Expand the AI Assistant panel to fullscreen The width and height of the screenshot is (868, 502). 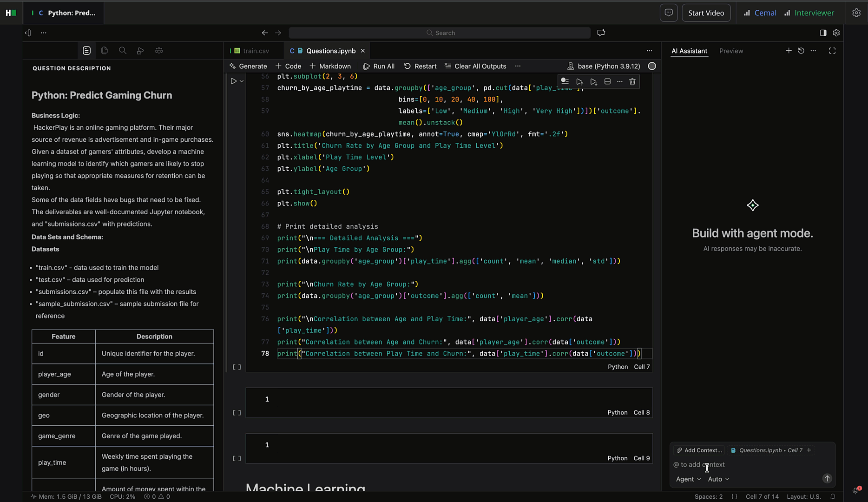(832, 51)
